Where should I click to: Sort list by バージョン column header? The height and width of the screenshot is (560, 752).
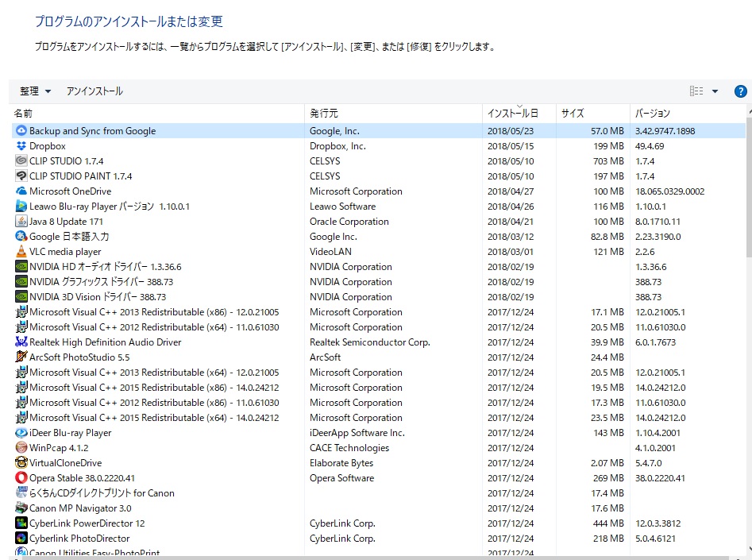point(653,114)
